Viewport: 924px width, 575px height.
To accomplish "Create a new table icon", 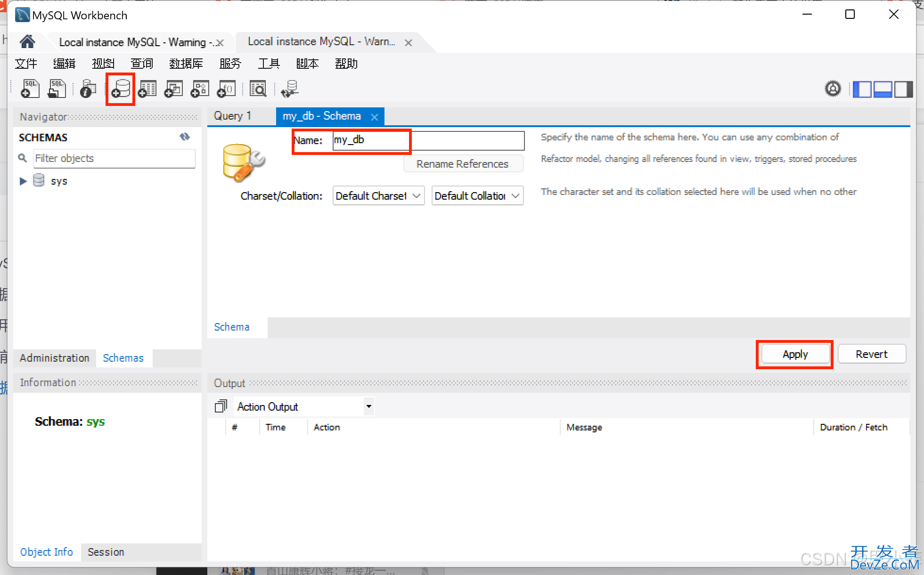I will pos(147,89).
